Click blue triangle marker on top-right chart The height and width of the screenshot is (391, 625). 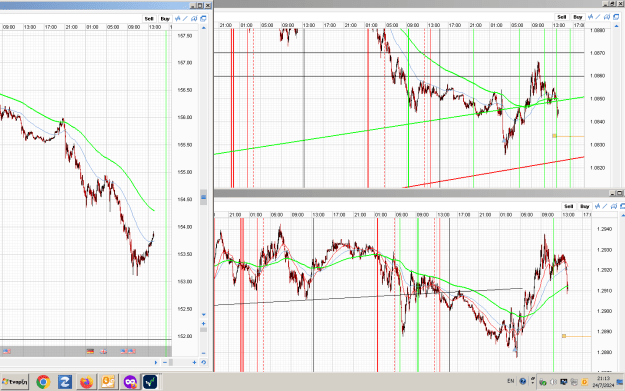pos(504,140)
